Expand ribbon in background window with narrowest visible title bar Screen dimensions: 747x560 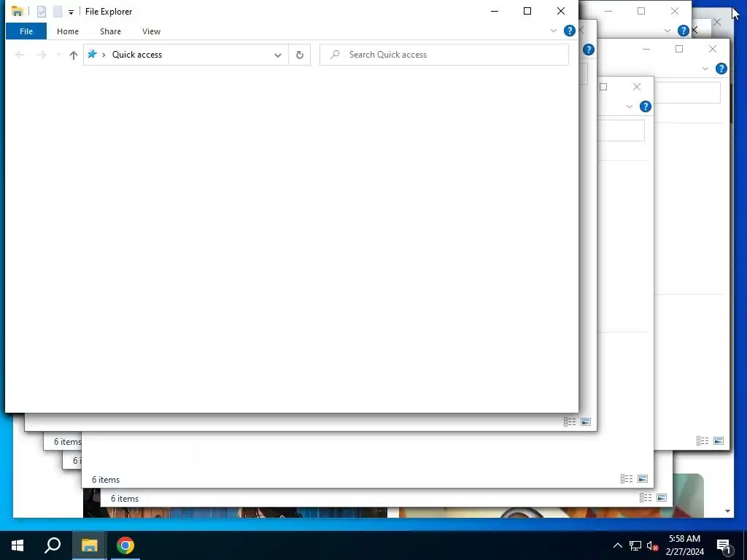pos(630,106)
